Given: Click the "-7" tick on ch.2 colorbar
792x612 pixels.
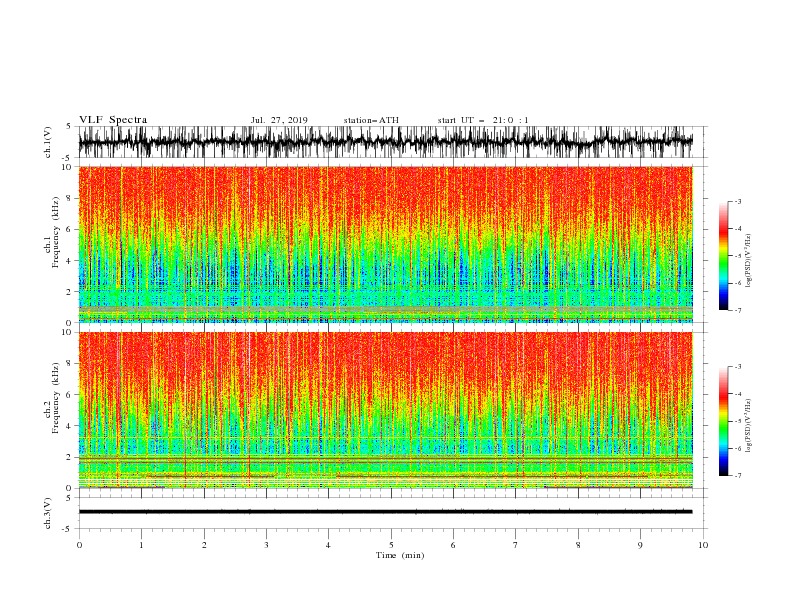Looking at the screenshot, I should coord(737,476).
